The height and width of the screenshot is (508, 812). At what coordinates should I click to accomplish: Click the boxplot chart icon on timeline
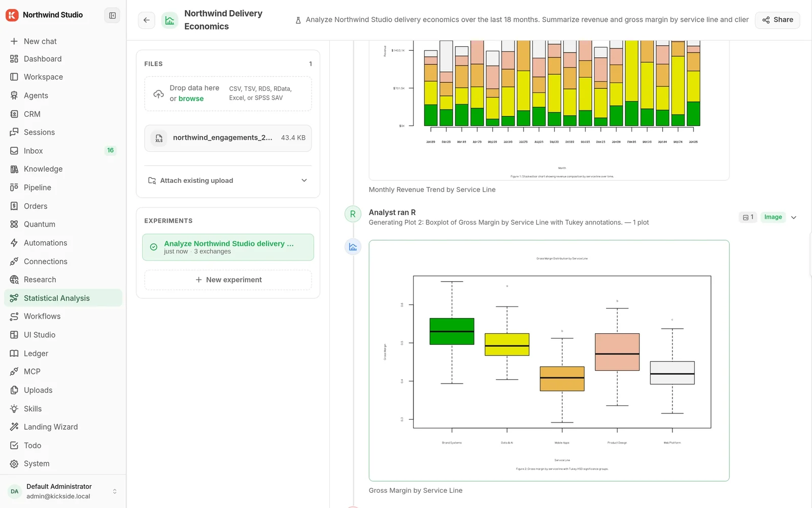[x=353, y=247]
